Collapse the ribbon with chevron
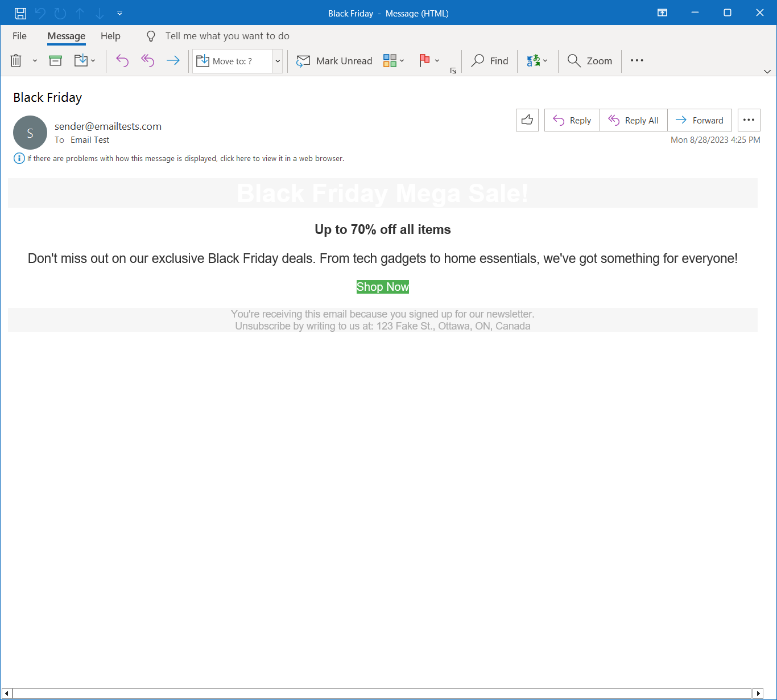The width and height of the screenshot is (777, 700). (767, 71)
